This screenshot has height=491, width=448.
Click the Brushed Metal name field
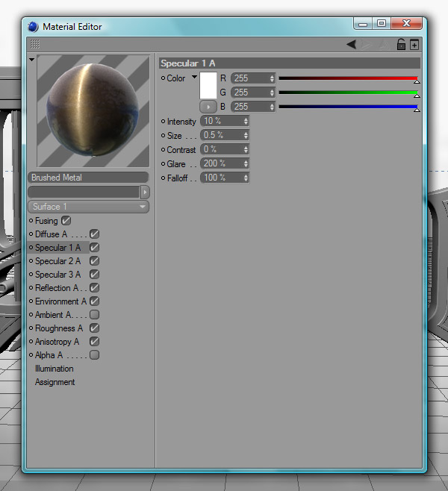[88, 178]
